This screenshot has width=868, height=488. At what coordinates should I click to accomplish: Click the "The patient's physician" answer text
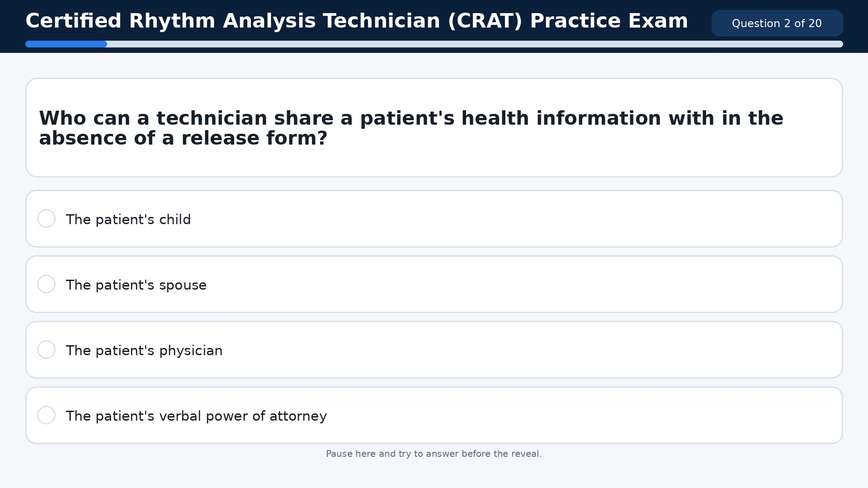(144, 351)
